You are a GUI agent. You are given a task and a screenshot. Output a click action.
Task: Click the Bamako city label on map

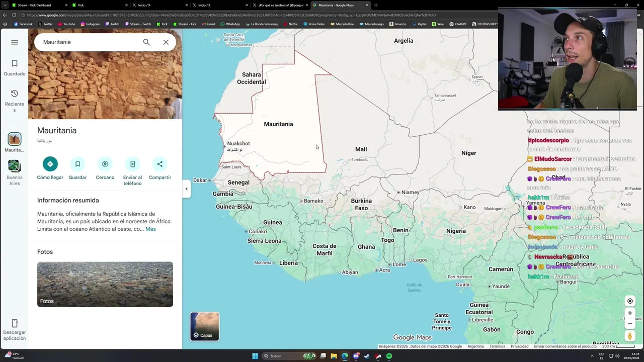click(313, 201)
